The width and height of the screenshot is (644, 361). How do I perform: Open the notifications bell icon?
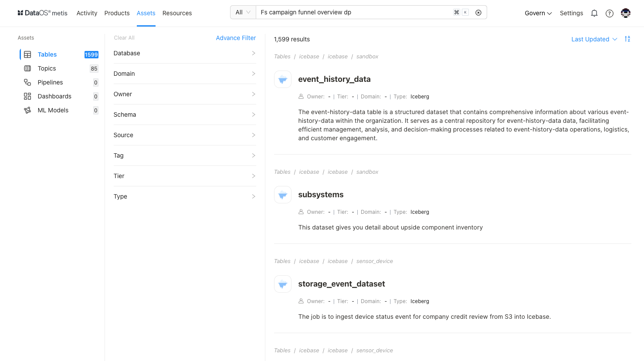[x=594, y=13]
